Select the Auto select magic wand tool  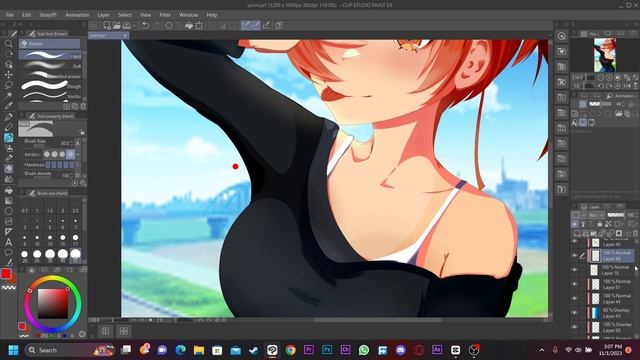8,96
